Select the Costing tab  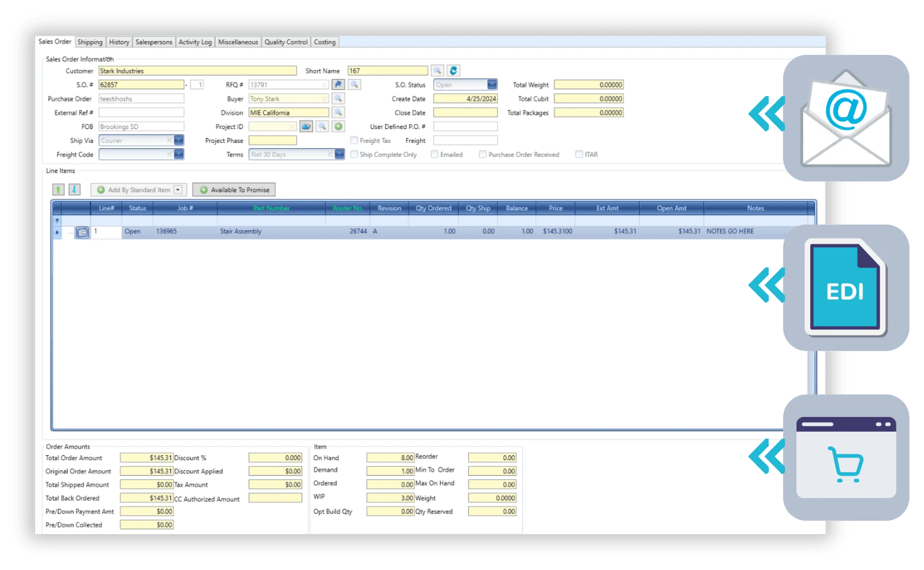tap(325, 42)
